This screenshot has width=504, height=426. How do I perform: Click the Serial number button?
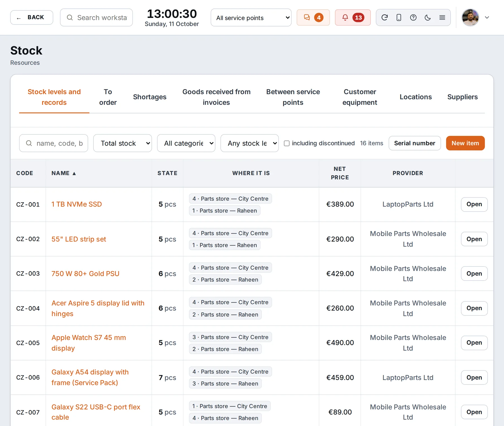click(414, 143)
